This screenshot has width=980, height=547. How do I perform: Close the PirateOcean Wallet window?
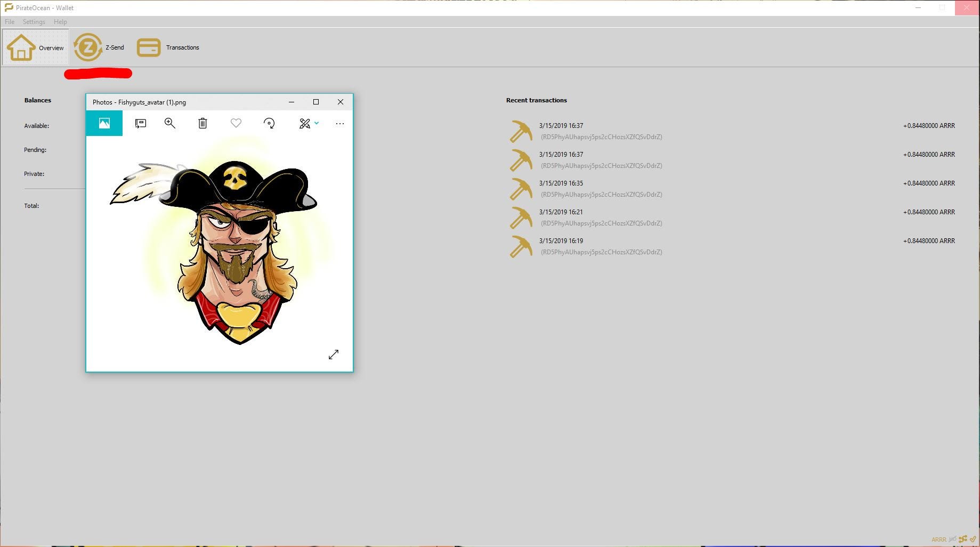click(x=967, y=7)
